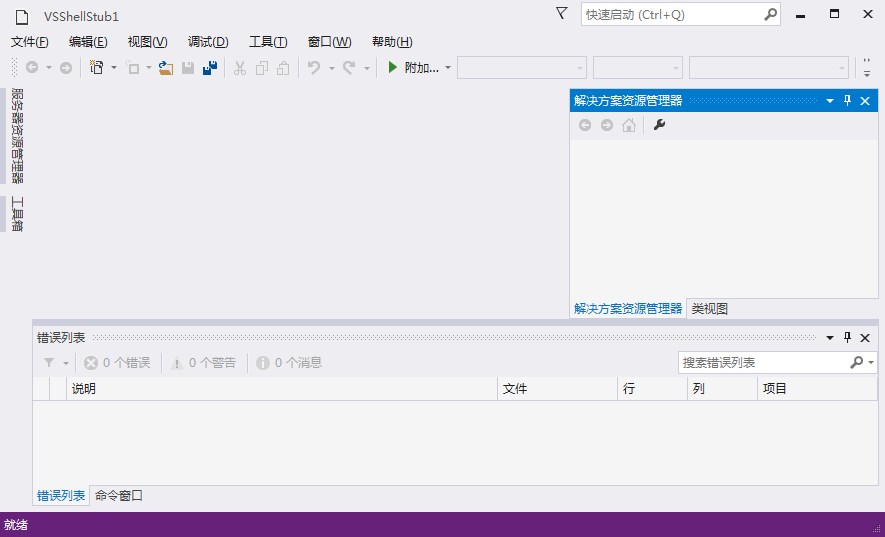885x537 pixels.
Task: Expand the 附加 attach button dropdown arrow
Action: tap(448, 68)
